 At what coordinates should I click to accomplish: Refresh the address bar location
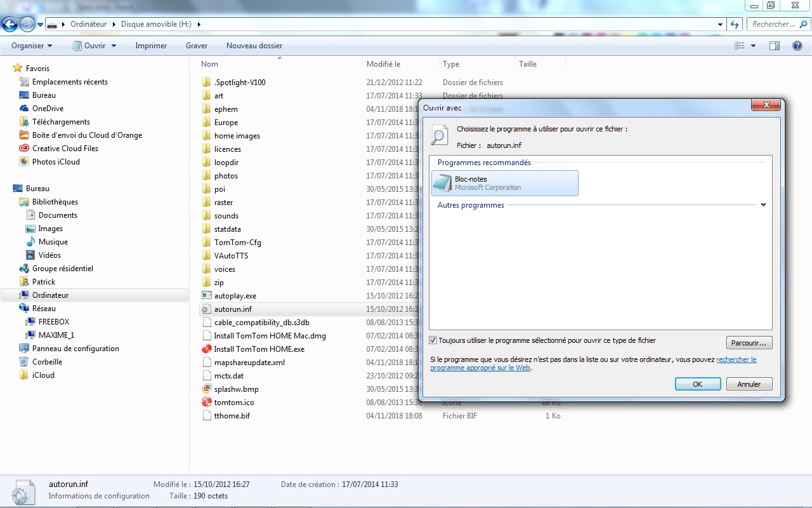(735, 24)
